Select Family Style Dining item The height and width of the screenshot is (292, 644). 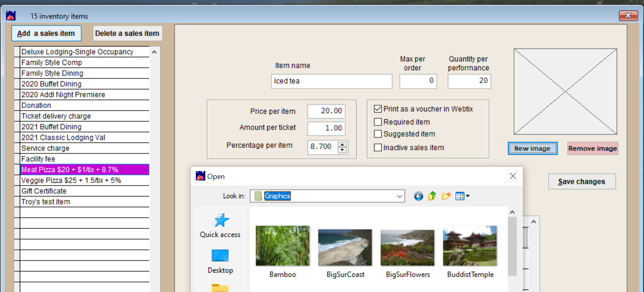85,73
